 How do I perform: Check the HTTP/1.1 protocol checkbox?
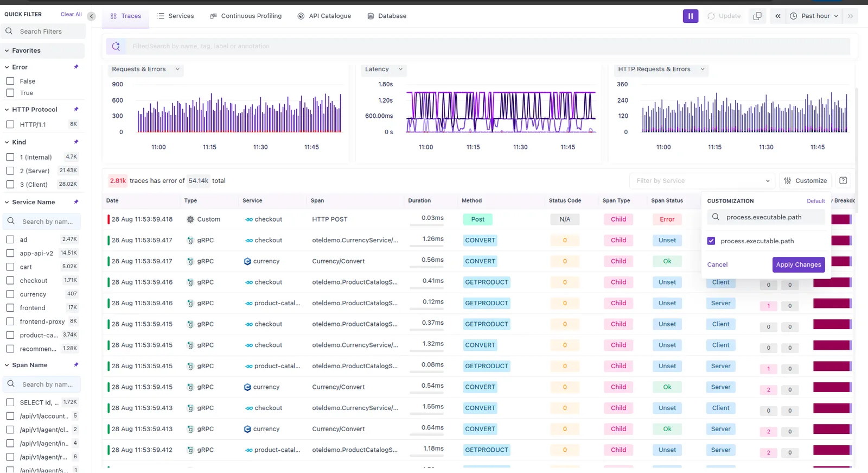[10, 124]
